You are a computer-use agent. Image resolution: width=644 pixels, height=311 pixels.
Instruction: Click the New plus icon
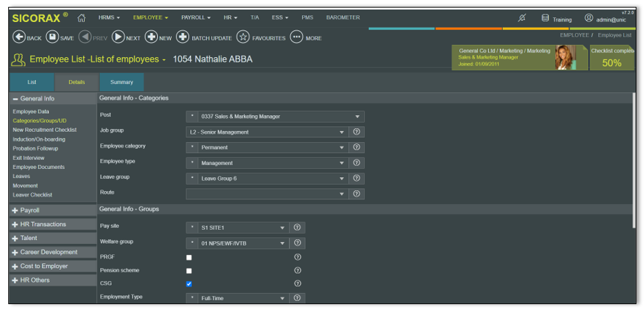tap(150, 38)
